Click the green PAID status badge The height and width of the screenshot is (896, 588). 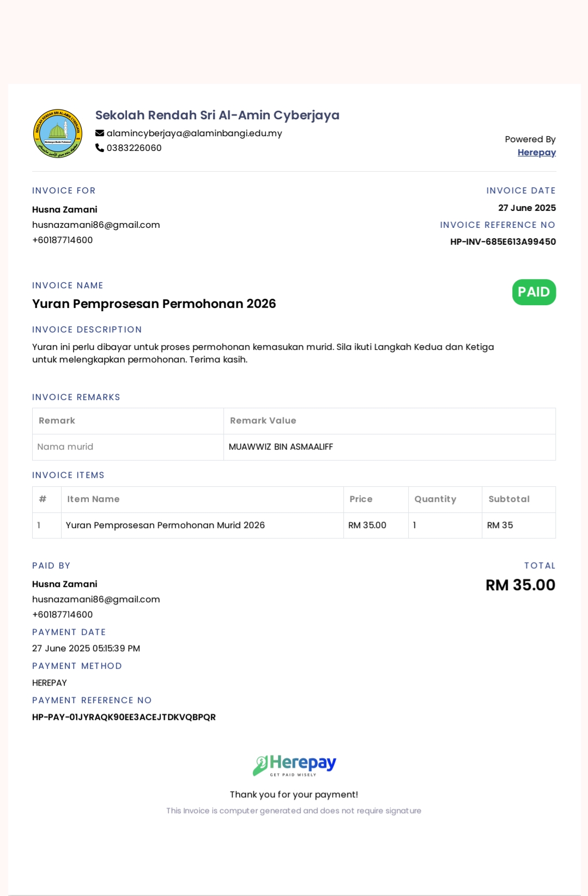(x=534, y=292)
